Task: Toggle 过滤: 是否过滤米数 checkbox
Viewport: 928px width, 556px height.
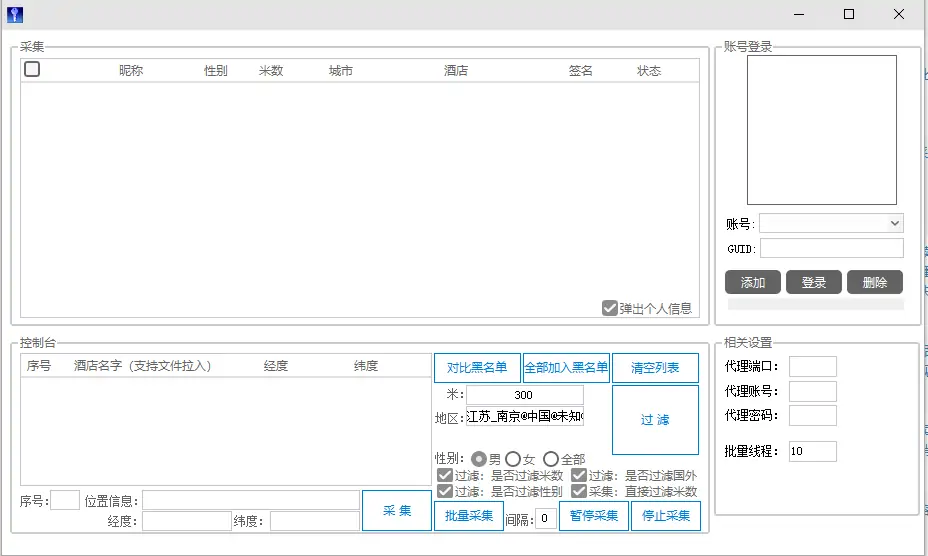Action: (x=445, y=475)
